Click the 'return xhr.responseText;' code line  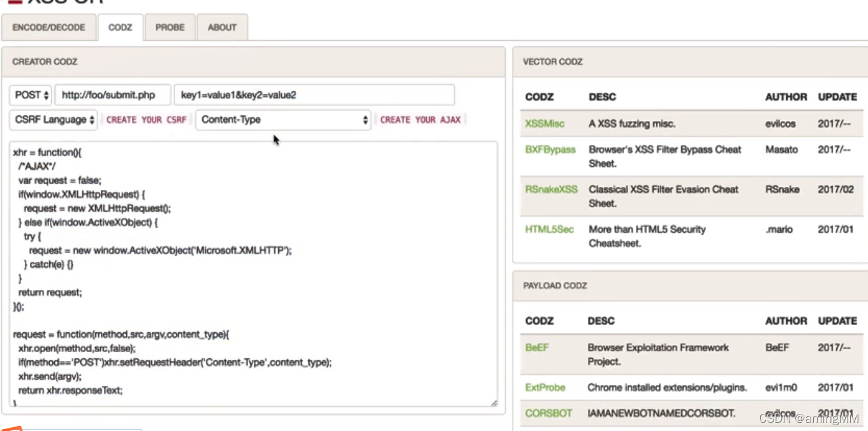pyautogui.click(x=70, y=390)
